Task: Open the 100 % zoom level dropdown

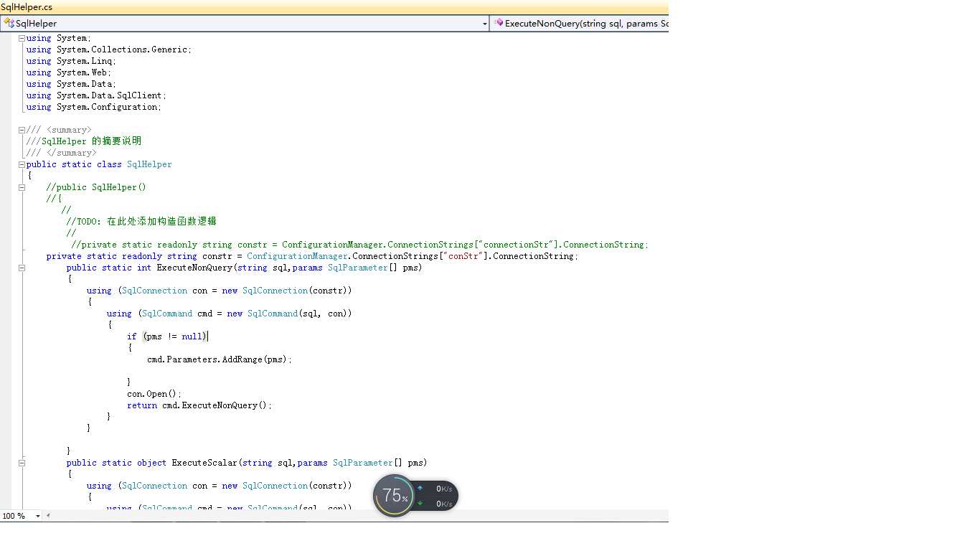Action: click(x=37, y=516)
